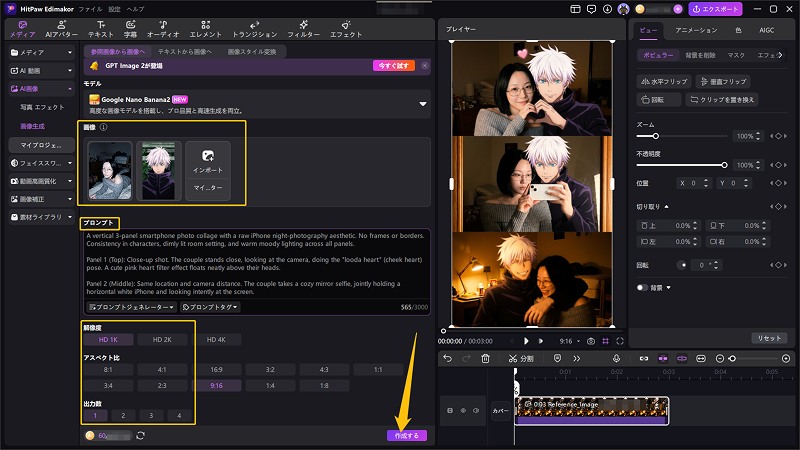Open the ファイル menu
This screenshot has width=800, height=450.
[x=90, y=9]
